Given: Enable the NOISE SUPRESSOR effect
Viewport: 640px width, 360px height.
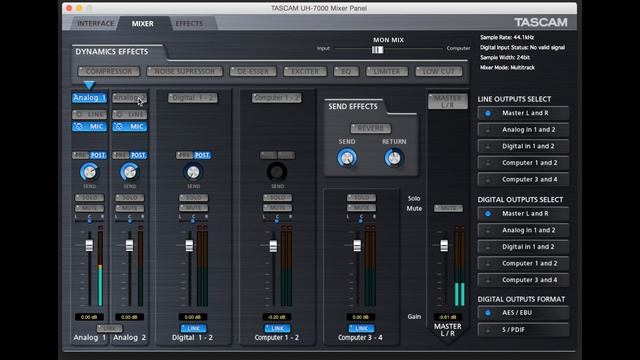Looking at the screenshot, I should [184, 71].
